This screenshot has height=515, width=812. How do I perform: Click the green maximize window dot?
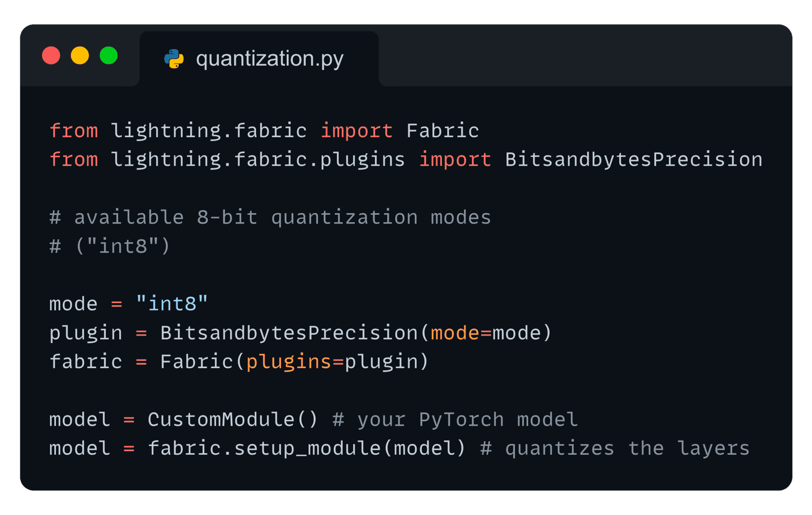pyautogui.click(x=109, y=55)
